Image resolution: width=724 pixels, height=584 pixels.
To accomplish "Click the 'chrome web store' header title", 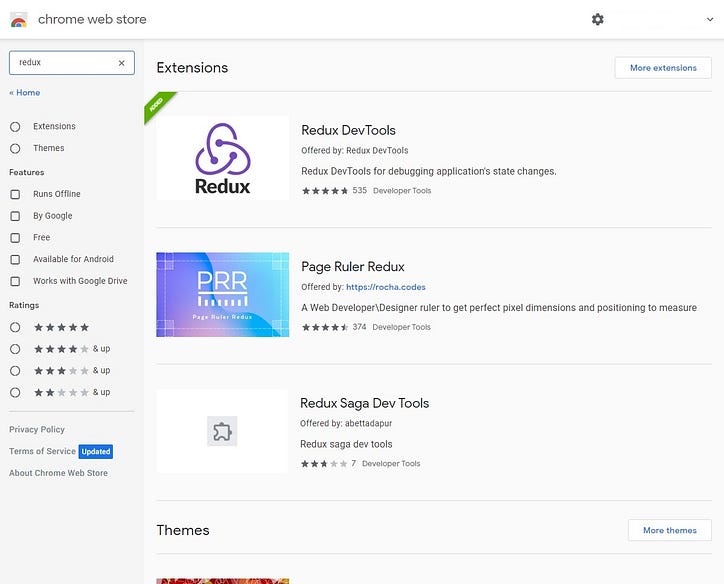I will coord(92,19).
